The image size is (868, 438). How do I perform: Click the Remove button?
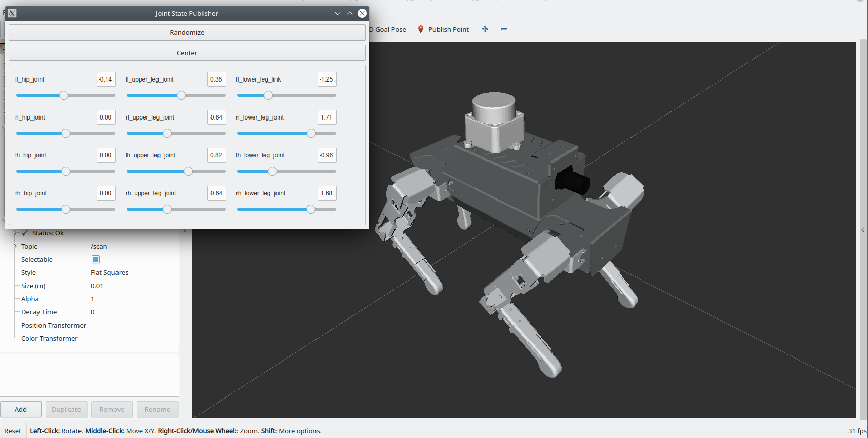112,409
